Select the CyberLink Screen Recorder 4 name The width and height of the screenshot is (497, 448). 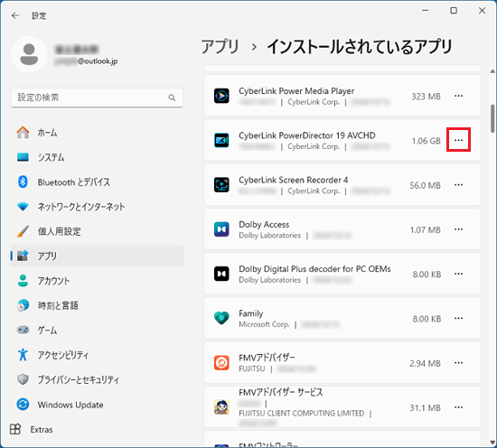click(293, 180)
